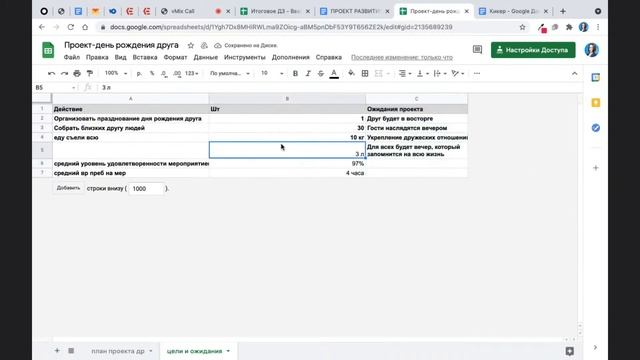Toggle bold formatting
The height and width of the screenshot is (360, 640).
[x=295, y=73]
